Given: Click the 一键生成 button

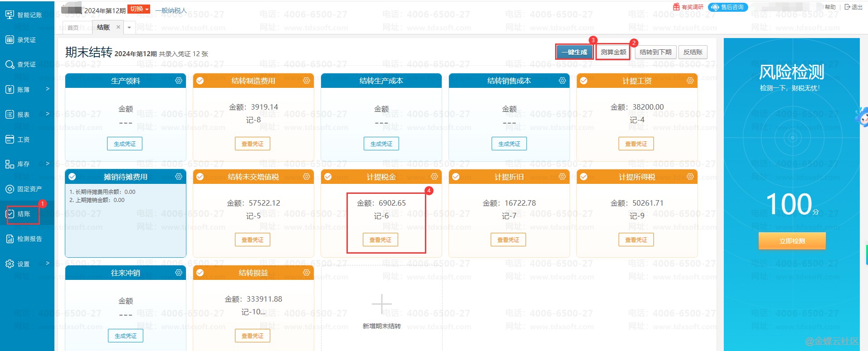Looking at the screenshot, I should click(574, 52).
